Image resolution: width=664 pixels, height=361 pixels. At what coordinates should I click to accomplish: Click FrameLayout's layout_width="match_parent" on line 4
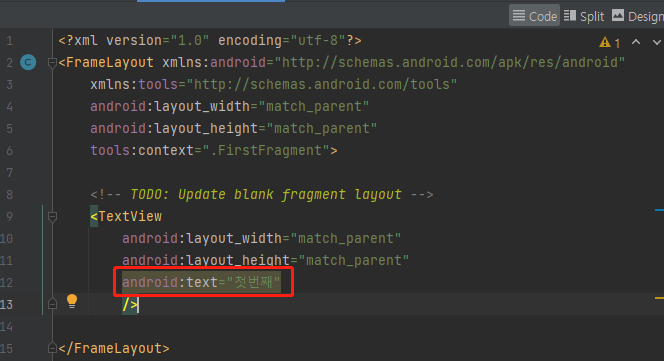coord(229,106)
